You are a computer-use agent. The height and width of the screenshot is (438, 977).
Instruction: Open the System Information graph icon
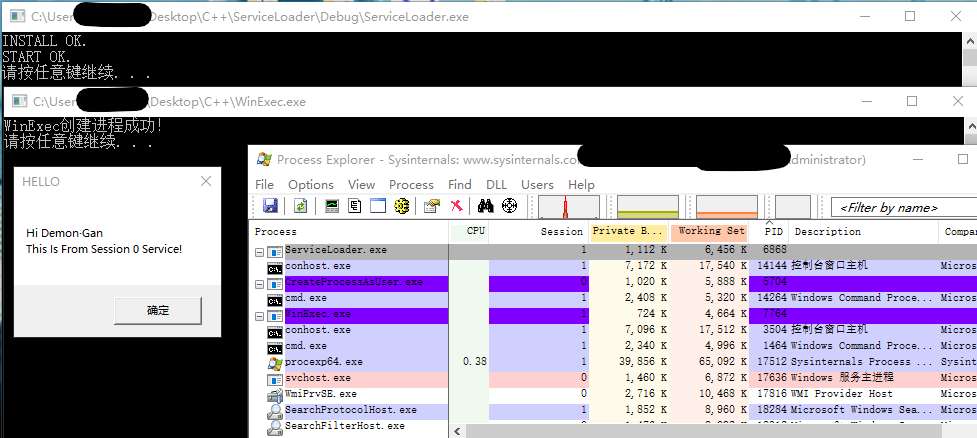(x=332, y=206)
